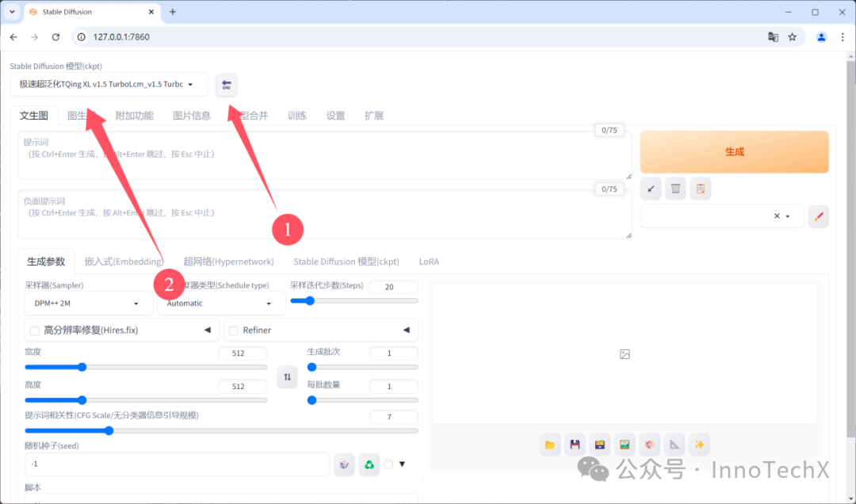The width and height of the screenshot is (856, 504).
Task: Click the read-parameters arrow icon under Generate
Action: [651, 189]
